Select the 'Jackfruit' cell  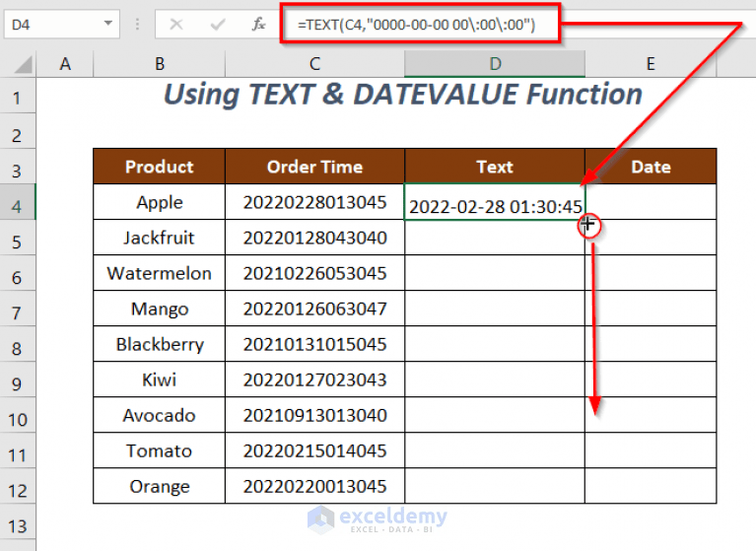159,238
